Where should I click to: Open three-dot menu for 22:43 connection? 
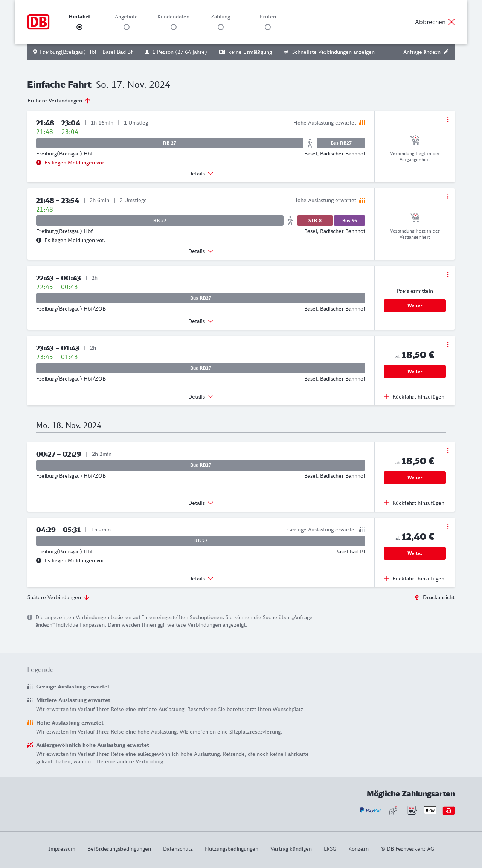click(x=448, y=274)
